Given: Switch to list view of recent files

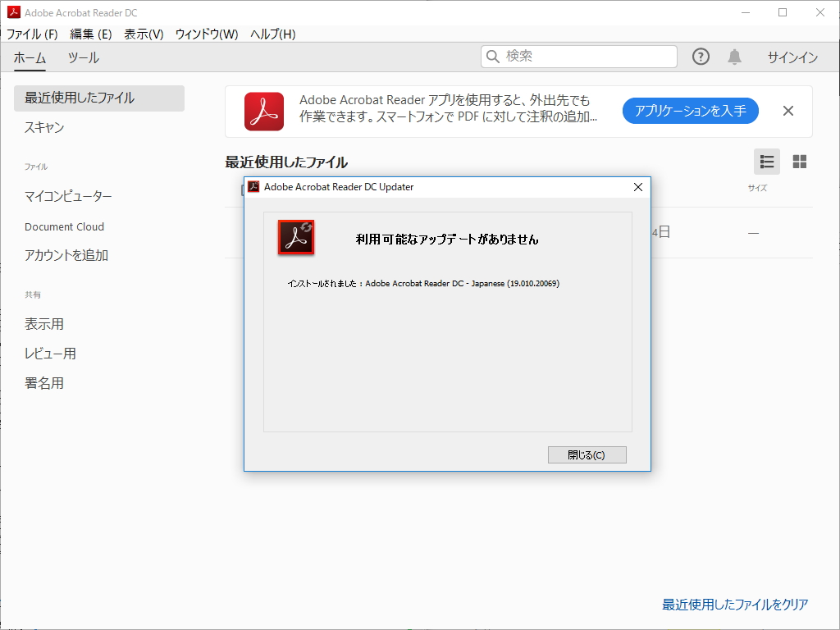Looking at the screenshot, I should click(766, 162).
